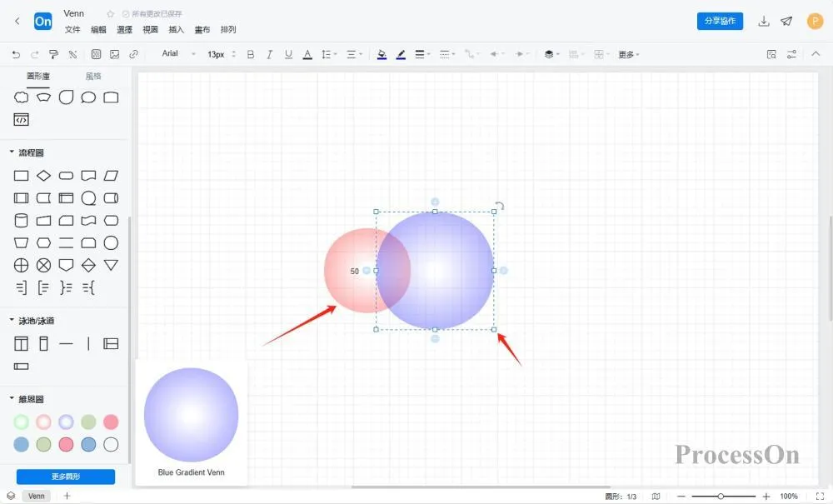This screenshot has height=504, width=833.
Task: Click the zoom out minus button
Action: pyautogui.click(x=681, y=497)
